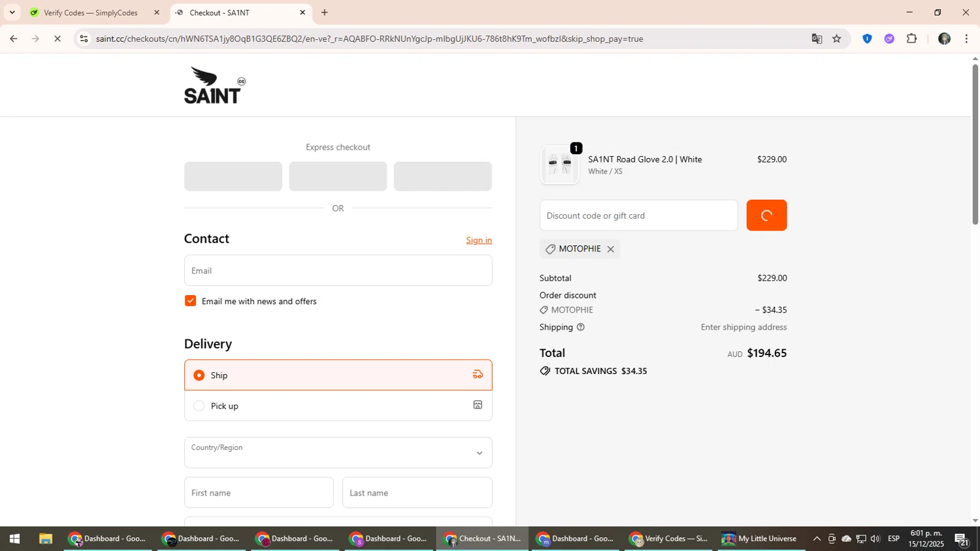Close the Verify Codes — SimplyCodes tab

pyautogui.click(x=156, y=12)
